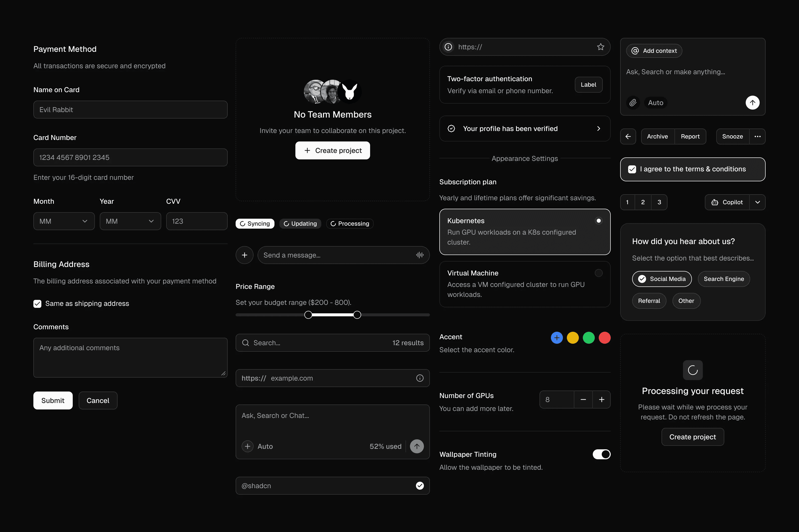
Task: Toggle the Wallpaper Tinting switch
Action: tap(601, 454)
